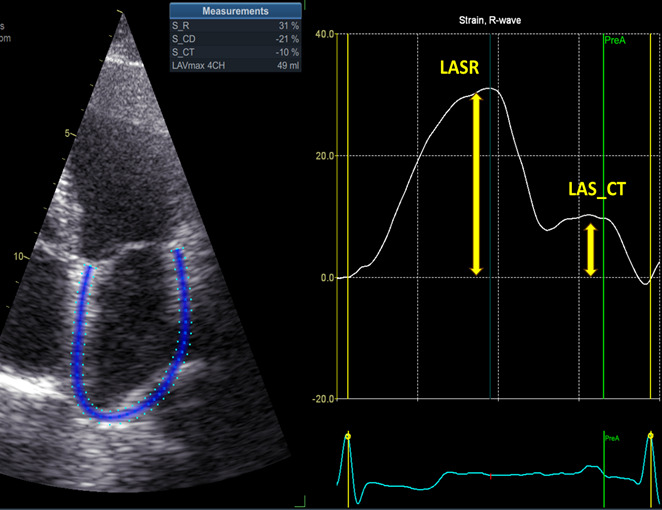Click the LASR yellow double arrow
Image resolution: width=662 pixels, height=510 pixels.
(476, 183)
